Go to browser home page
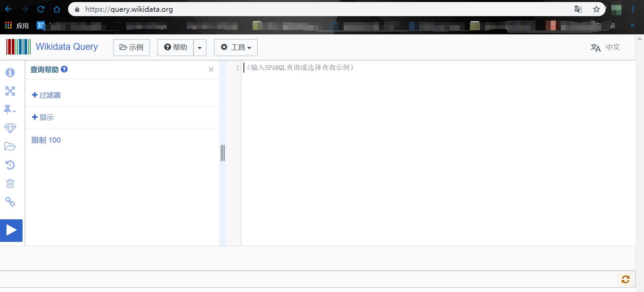The image size is (644, 292). 57,9
